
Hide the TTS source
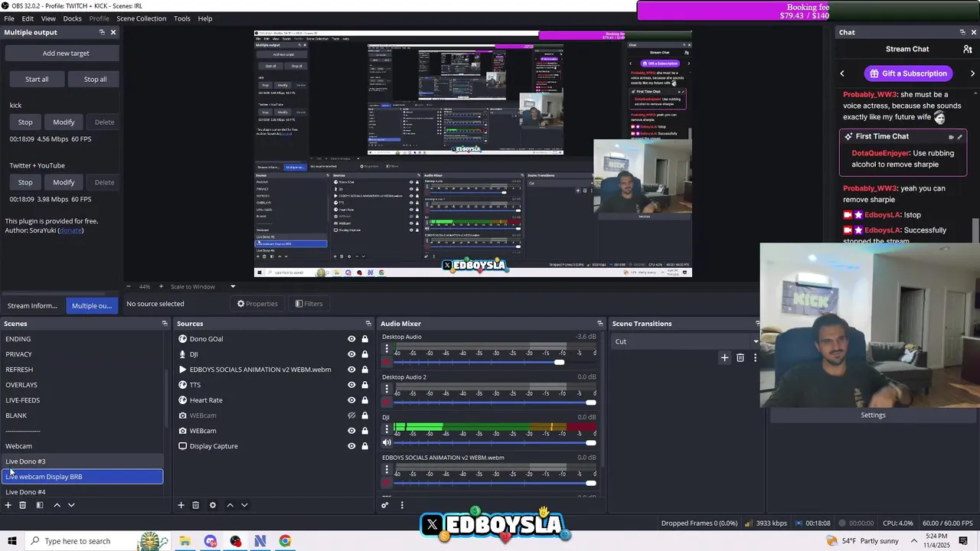tap(351, 385)
